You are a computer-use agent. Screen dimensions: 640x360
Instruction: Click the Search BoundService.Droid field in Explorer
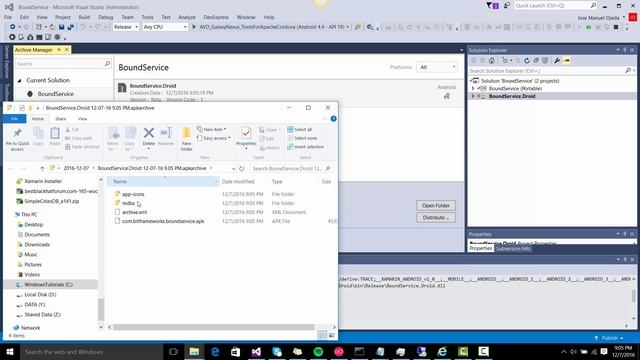point(291,169)
